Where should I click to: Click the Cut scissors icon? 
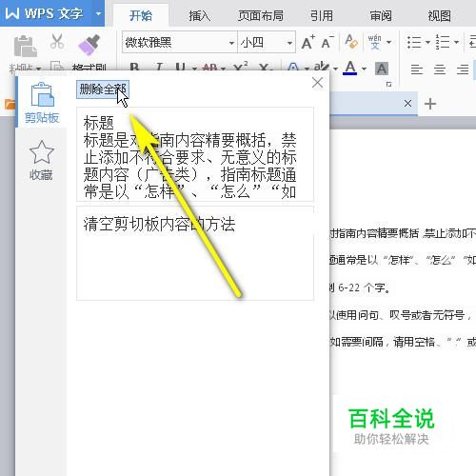57,42
